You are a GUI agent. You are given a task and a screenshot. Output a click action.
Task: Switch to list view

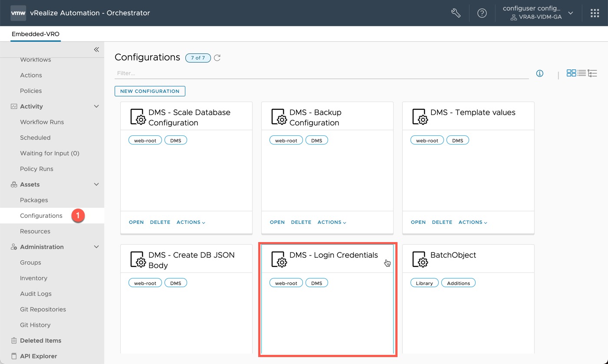coord(582,73)
